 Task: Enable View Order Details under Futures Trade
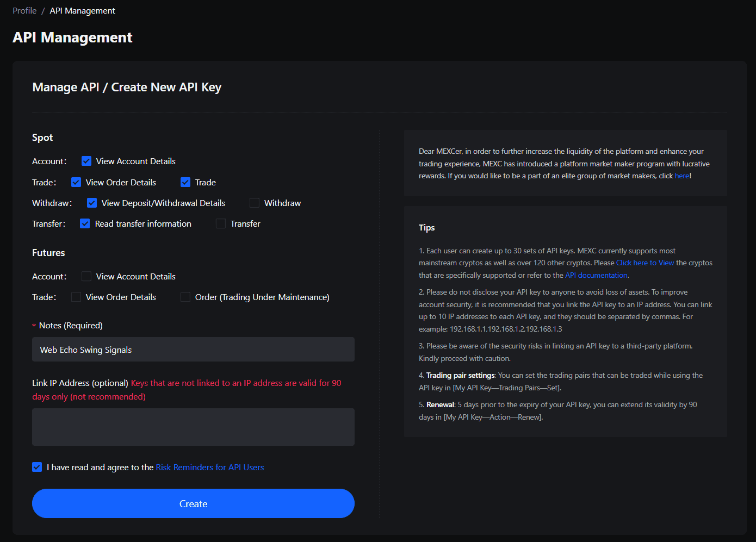(x=76, y=296)
